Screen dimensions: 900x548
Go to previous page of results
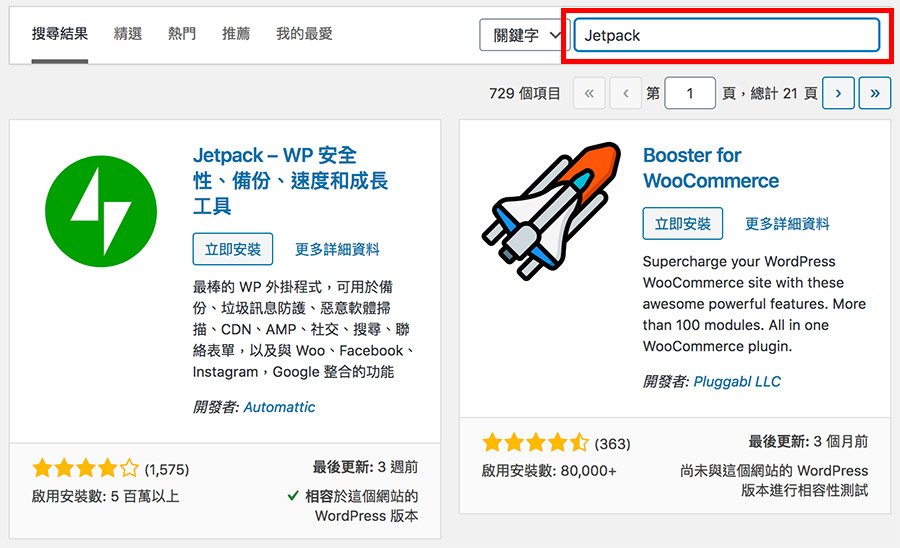(x=626, y=93)
